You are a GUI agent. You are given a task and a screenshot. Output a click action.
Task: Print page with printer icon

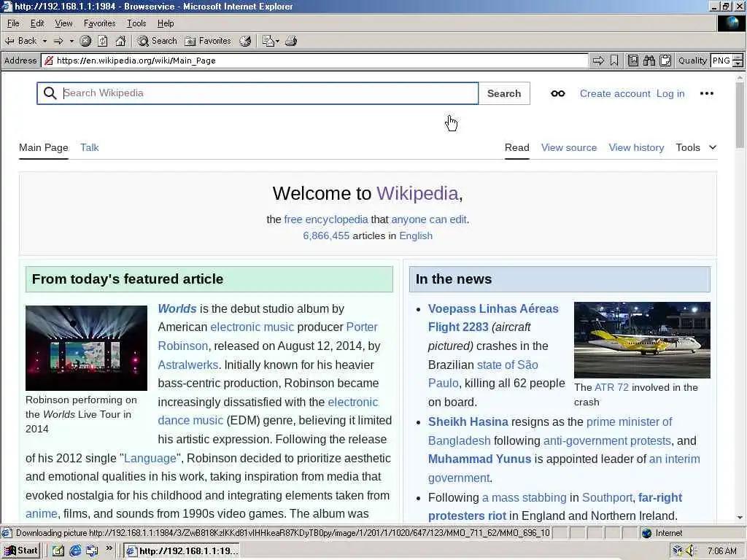pyautogui.click(x=291, y=41)
